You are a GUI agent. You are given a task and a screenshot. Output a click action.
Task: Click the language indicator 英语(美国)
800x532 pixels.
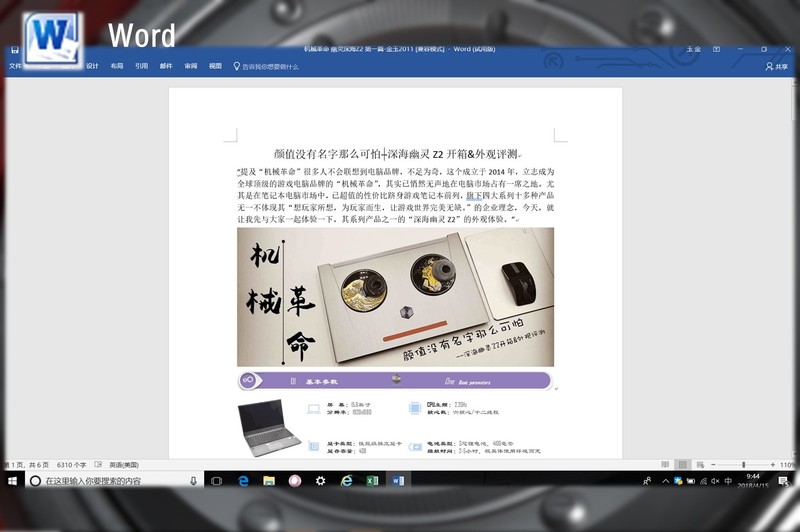coord(124,465)
